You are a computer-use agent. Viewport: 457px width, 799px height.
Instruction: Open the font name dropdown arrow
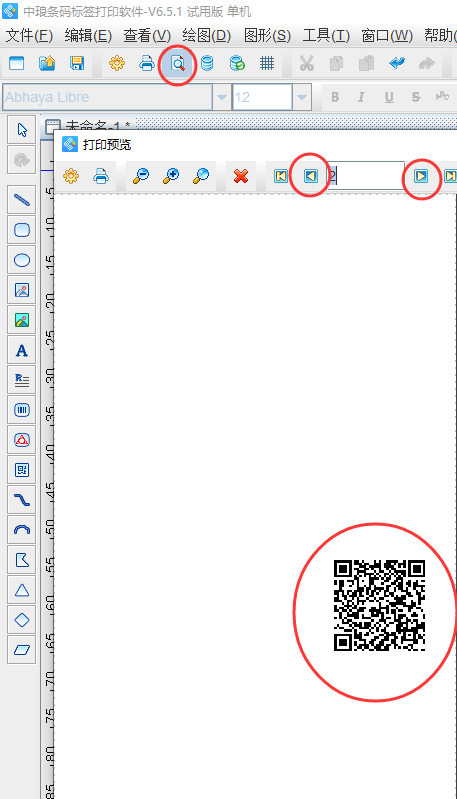coord(222,97)
